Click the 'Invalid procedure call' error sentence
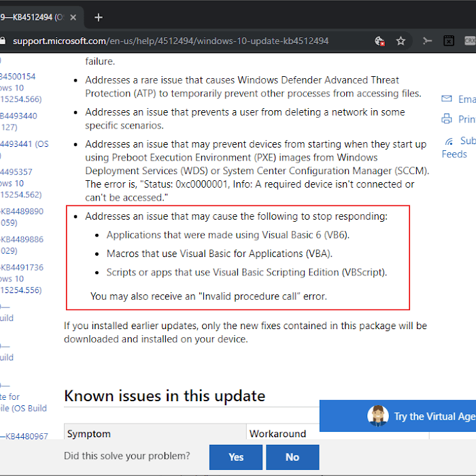This screenshot has height=476, width=476. point(209,296)
